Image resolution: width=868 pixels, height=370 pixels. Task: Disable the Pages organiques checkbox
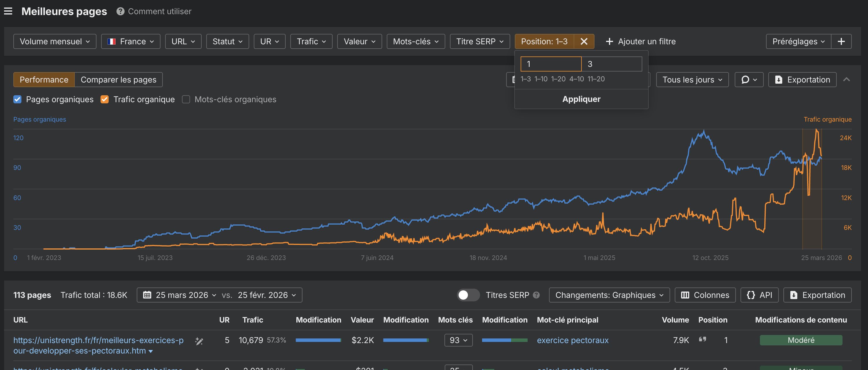coord(17,99)
